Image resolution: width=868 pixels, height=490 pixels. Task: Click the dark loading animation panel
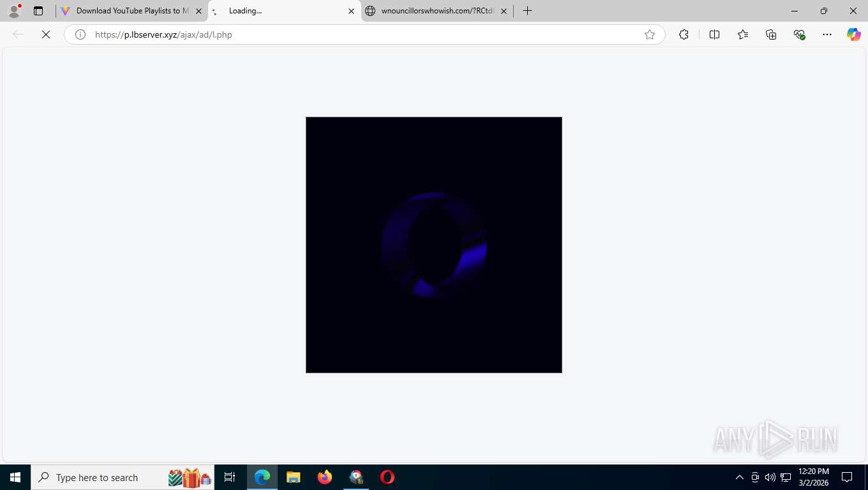coord(434,245)
